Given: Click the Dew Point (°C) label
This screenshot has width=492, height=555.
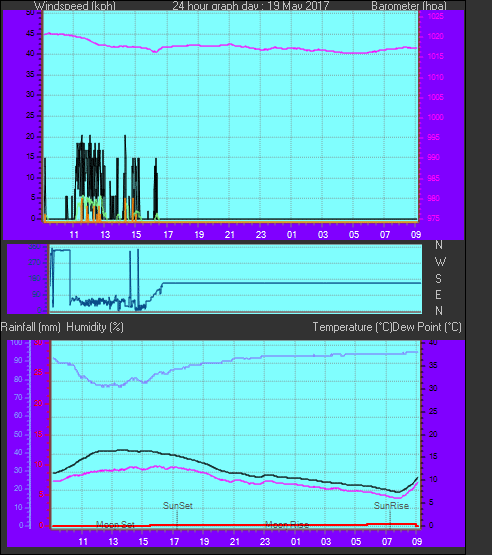Looking at the screenshot, I should [x=427, y=327].
